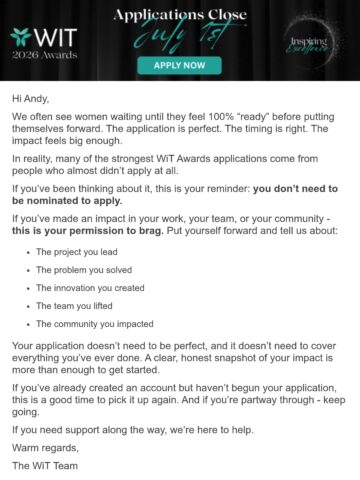The height and width of the screenshot is (480, 360).
Task: Click the July 1st script text in the banner
Action: coord(182,38)
